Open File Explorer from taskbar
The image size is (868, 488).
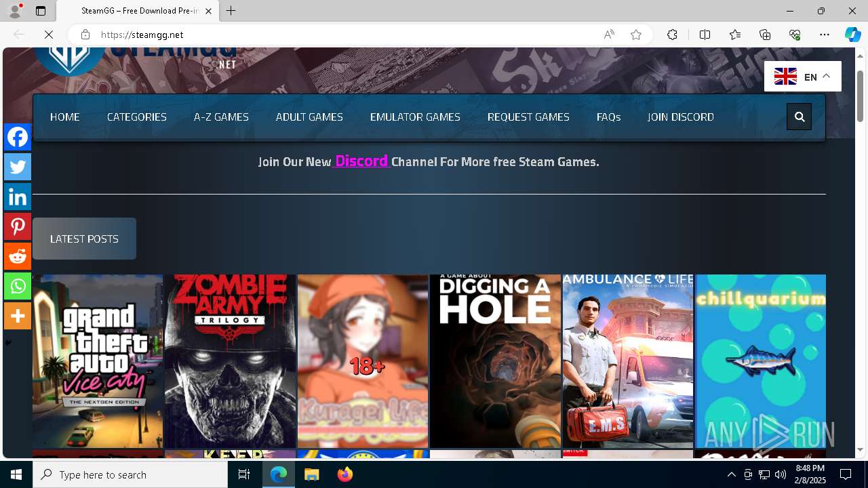tap(312, 474)
